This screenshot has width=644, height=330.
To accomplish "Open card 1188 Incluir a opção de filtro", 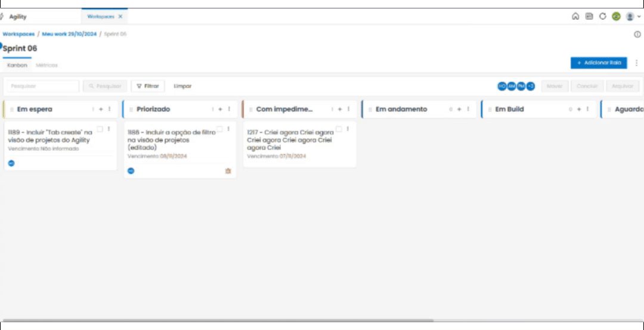I will [x=171, y=140].
